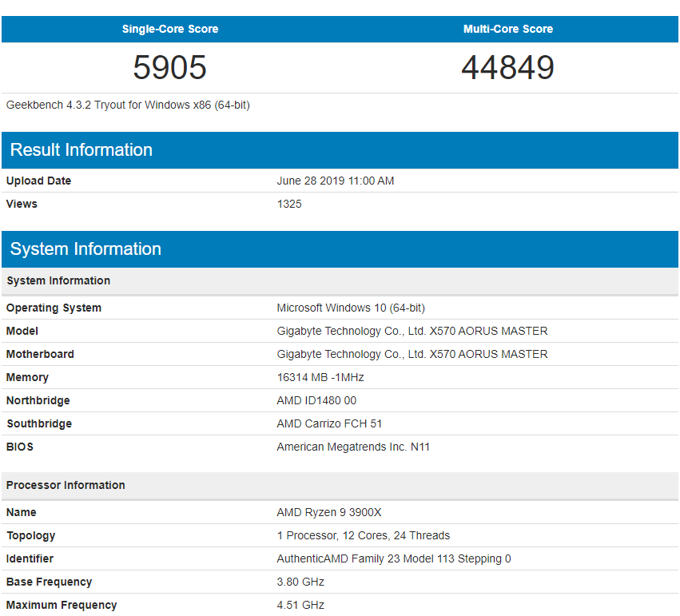
Task: Click the Model label
Action: point(22,331)
